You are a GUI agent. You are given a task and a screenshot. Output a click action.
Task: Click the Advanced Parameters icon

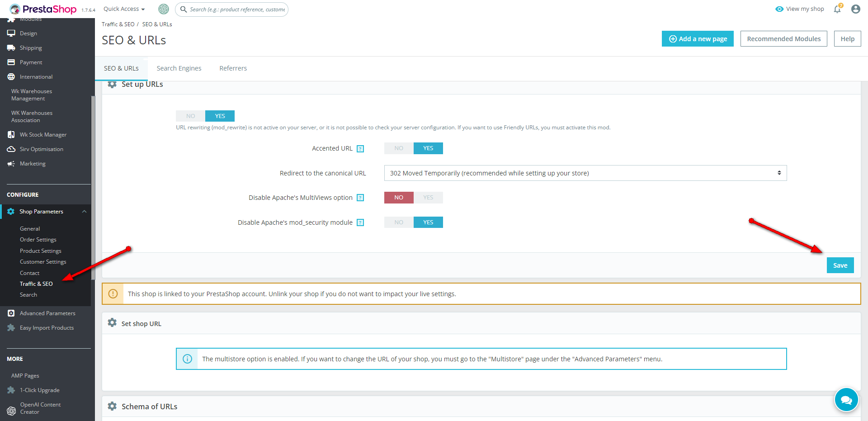(x=11, y=313)
